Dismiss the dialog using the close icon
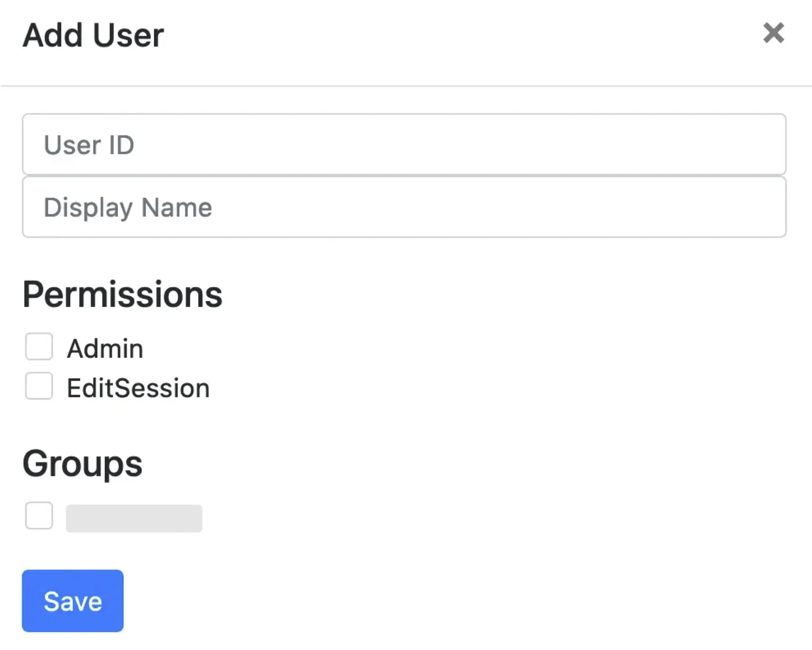This screenshot has height=650, width=812. pyautogui.click(x=774, y=34)
